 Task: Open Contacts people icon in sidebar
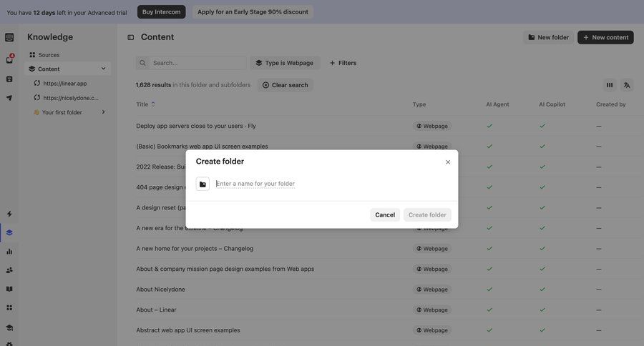tap(9, 270)
